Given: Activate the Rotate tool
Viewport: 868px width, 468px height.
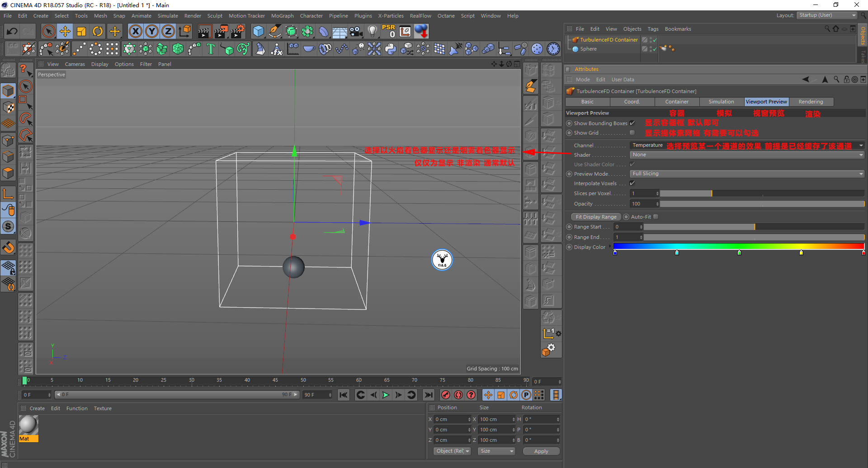Looking at the screenshot, I should click(98, 32).
